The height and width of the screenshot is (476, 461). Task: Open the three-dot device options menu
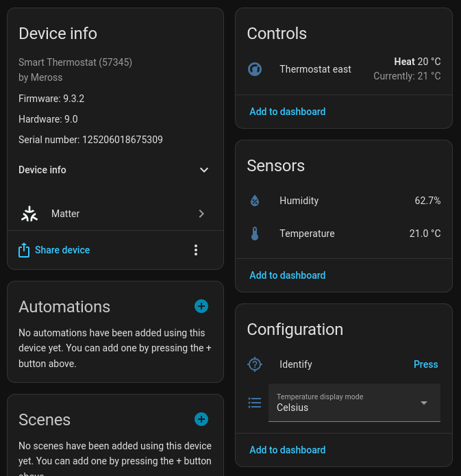click(x=196, y=250)
